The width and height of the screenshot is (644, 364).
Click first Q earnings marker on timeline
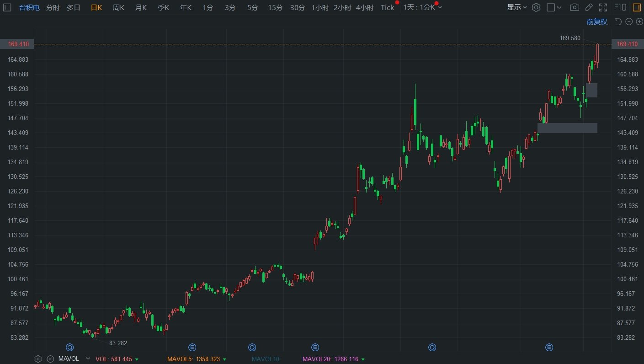[69, 348]
